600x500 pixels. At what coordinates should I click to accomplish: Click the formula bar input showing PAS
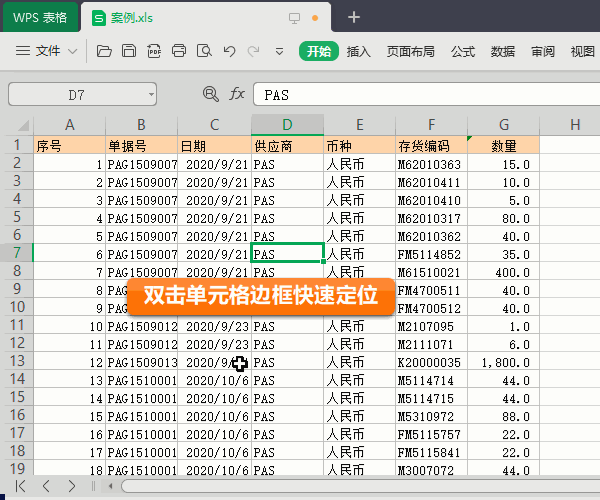click(420, 94)
